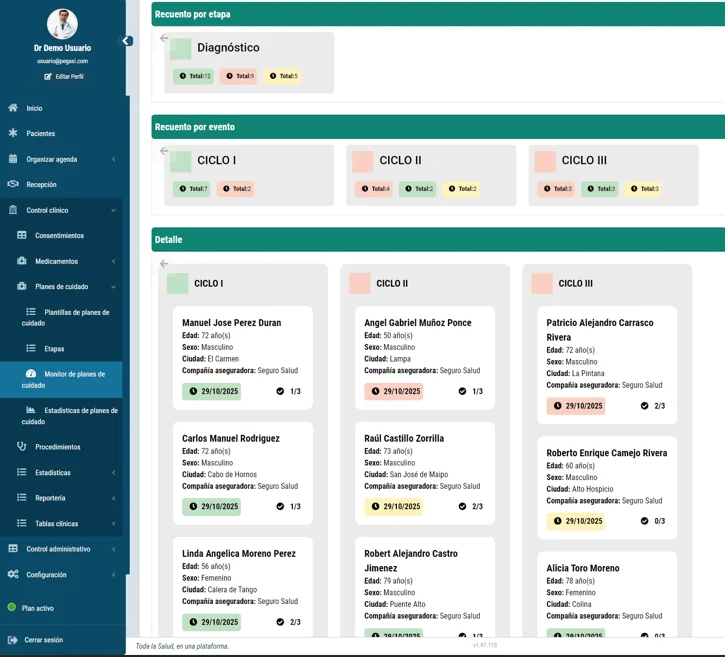Expand Configuración submenu arrow
This screenshot has height=657, width=725.
point(114,575)
